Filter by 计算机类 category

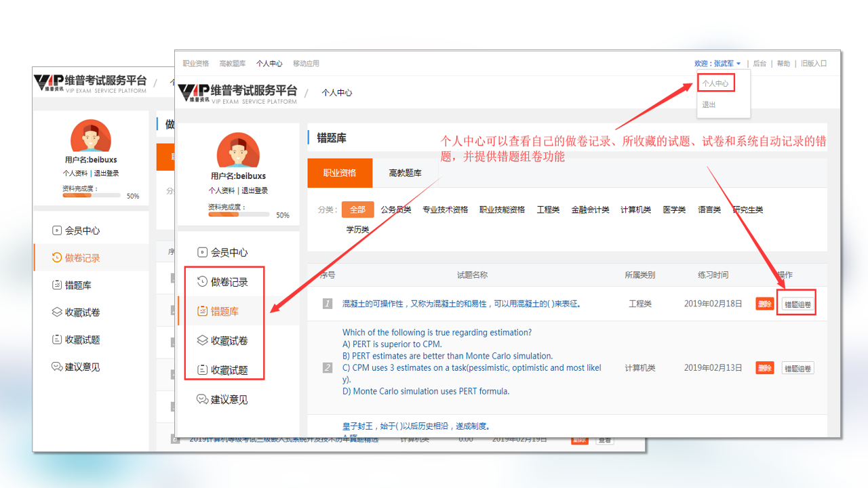pyautogui.click(x=635, y=210)
